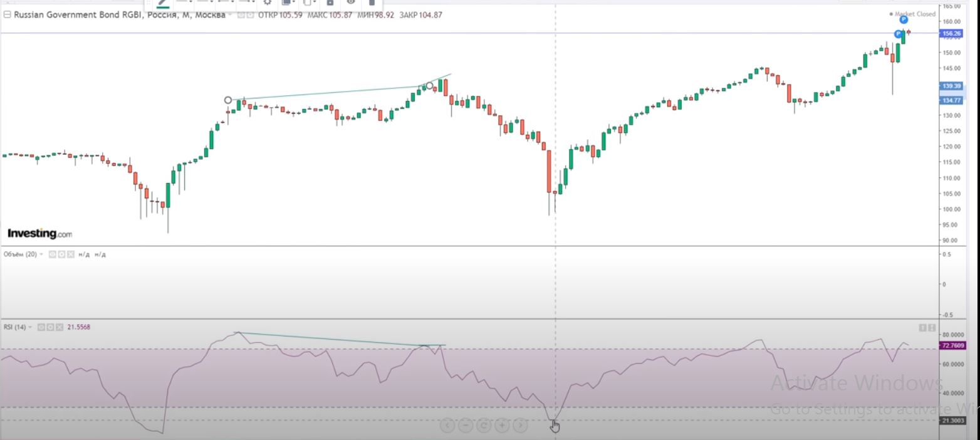
Task: Open the Объём (20) indicator dropdown
Action: [x=41, y=254]
